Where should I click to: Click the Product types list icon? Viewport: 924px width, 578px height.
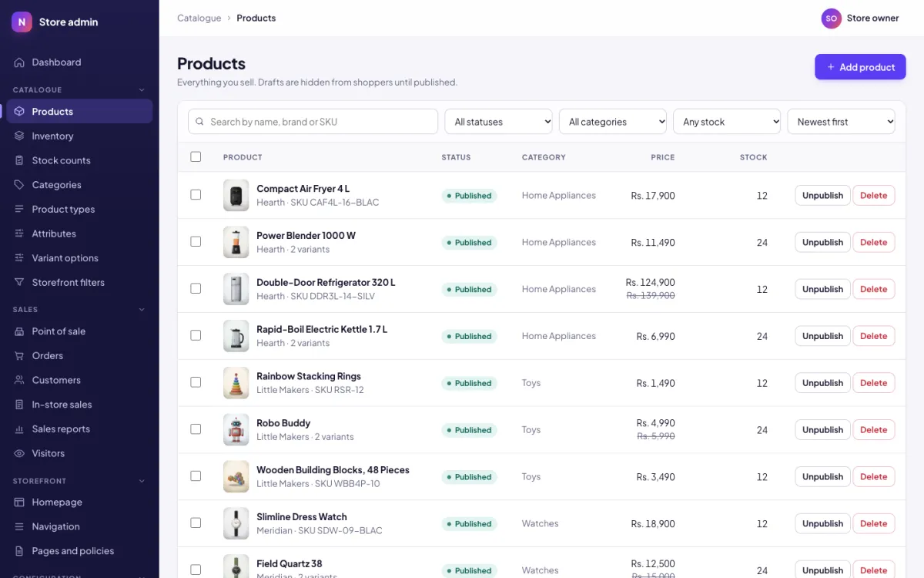pos(19,210)
